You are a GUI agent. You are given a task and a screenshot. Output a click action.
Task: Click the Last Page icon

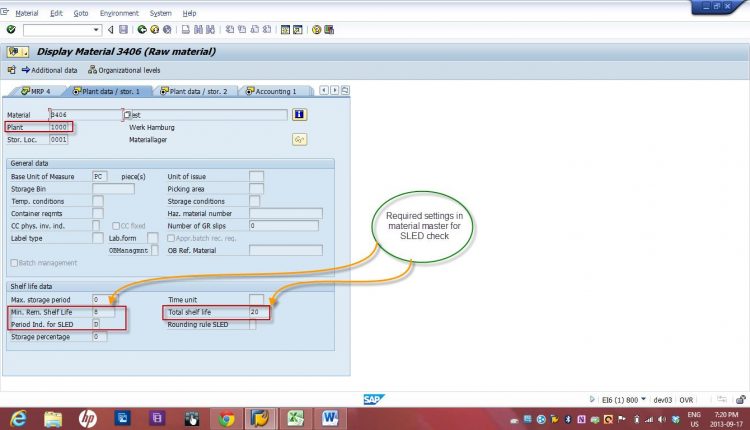pos(267,30)
